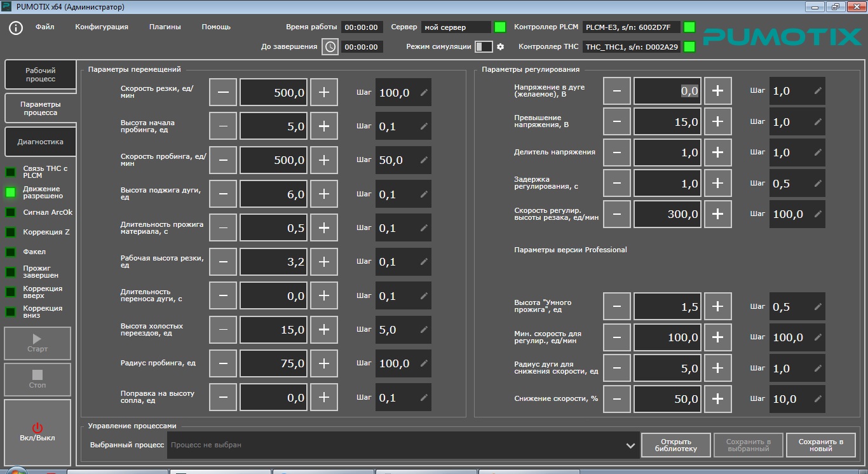The width and height of the screenshot is (868, 474).
Task: Edit step pencil for Длительность прожига материала
Action: coord(424,228)
